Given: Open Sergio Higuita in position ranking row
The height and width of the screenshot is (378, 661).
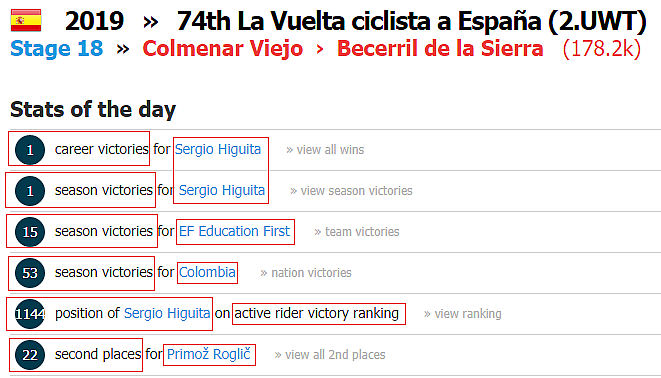Looking at the screenshot, I should [x=167, y=313].
